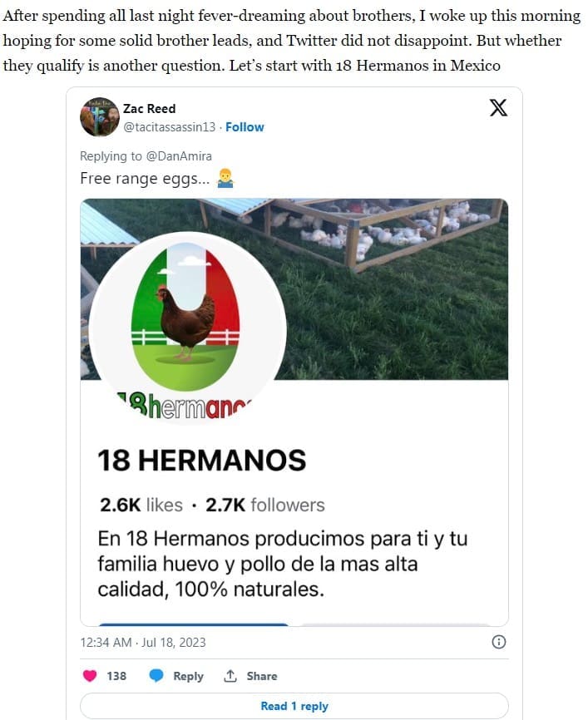Image resolution: width=588 pixels, height=720 pixels.
Task: Click the Share label text
Action: (261, 676)
